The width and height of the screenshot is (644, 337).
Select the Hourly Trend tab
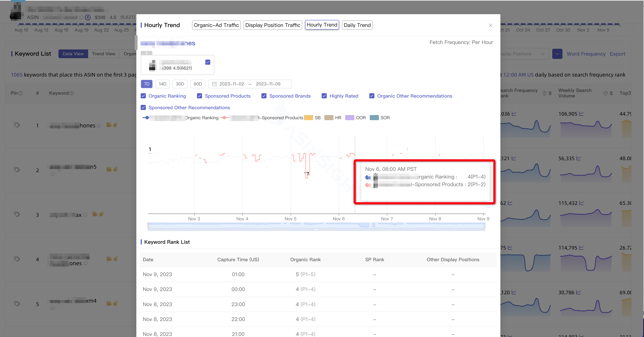pyautogui.click(x=322, y=25)
